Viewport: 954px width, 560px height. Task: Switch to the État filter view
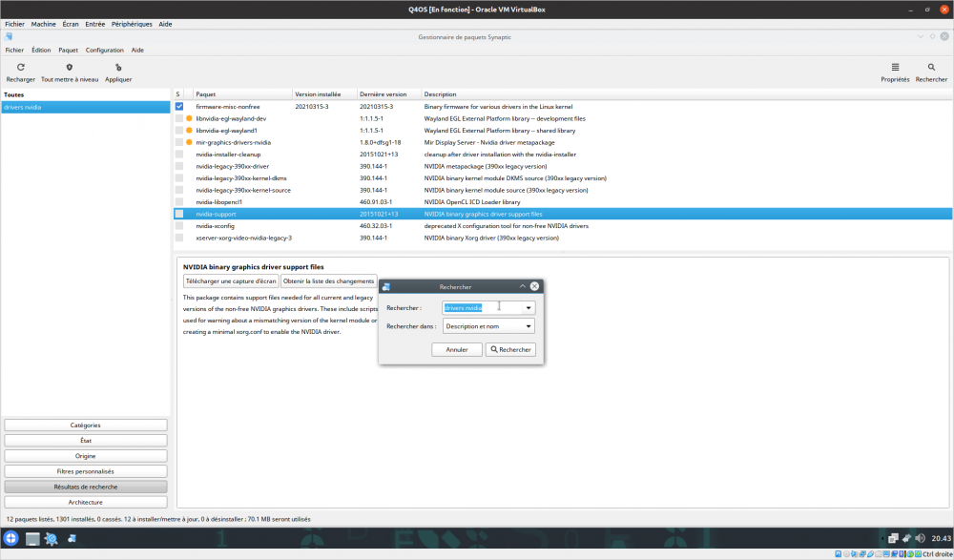86,441
